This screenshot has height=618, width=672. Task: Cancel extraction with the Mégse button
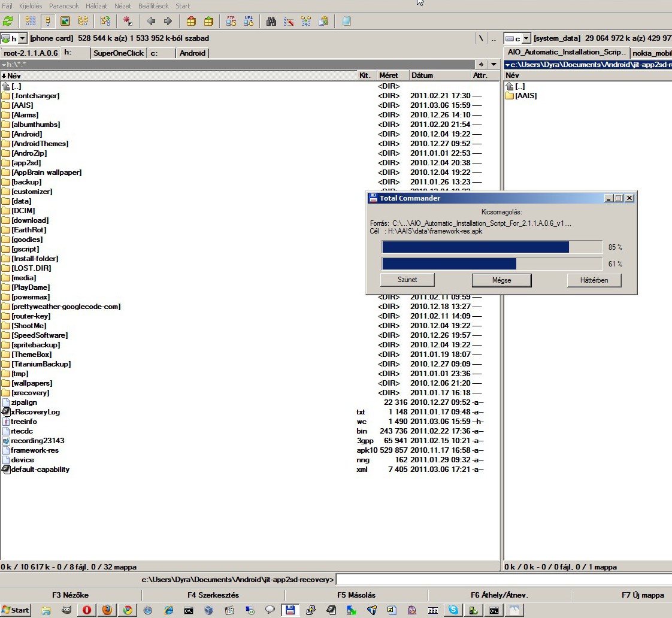pos(501,280)
